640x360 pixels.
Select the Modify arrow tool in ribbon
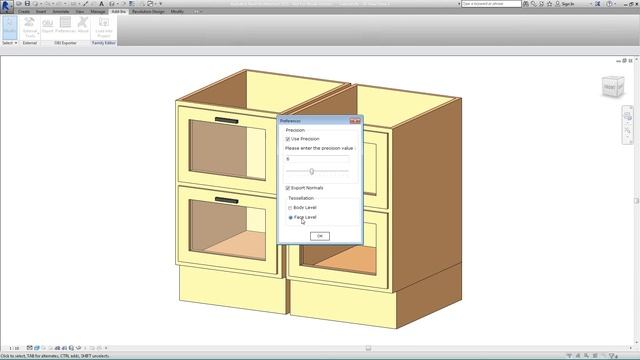click(9, 27)
